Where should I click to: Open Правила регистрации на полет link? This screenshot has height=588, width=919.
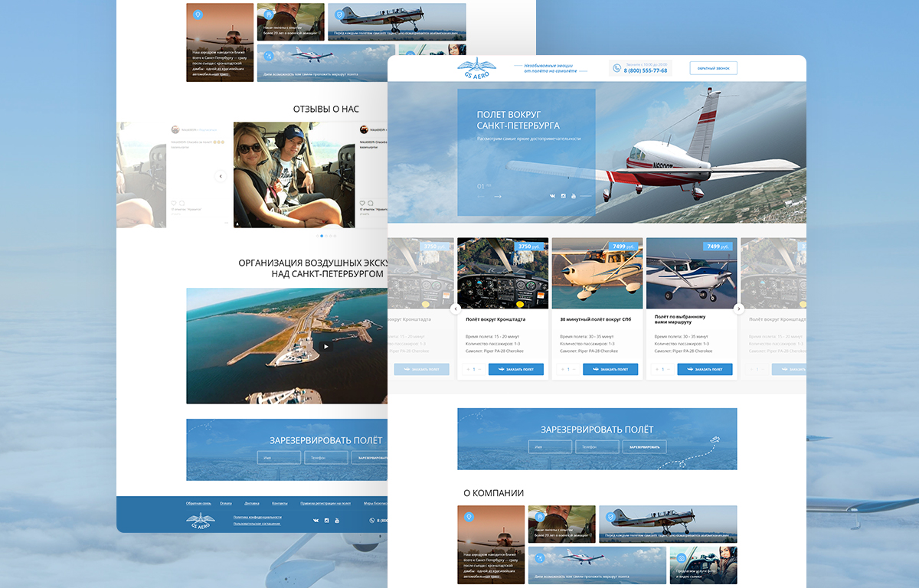325,504
